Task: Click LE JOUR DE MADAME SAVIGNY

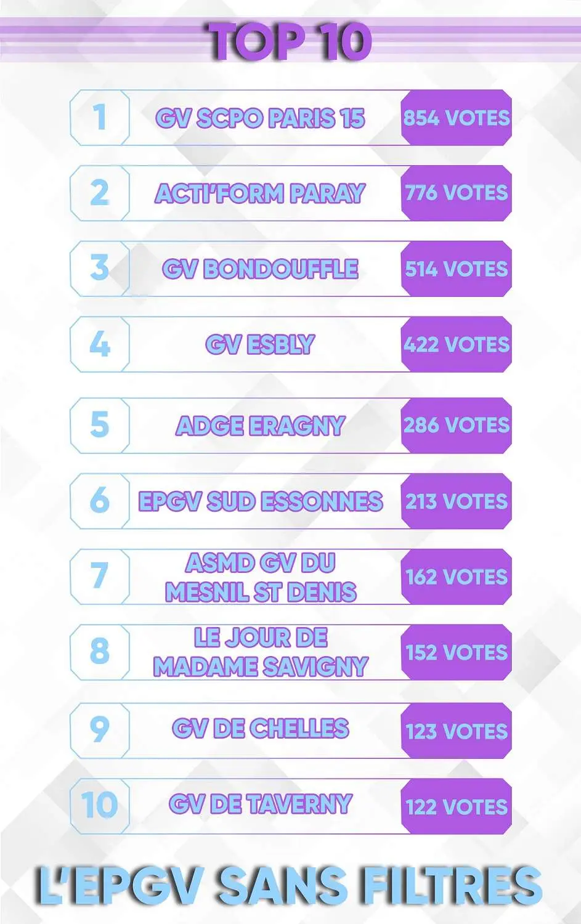Action: pyautogui.click(x=260, y=652)
